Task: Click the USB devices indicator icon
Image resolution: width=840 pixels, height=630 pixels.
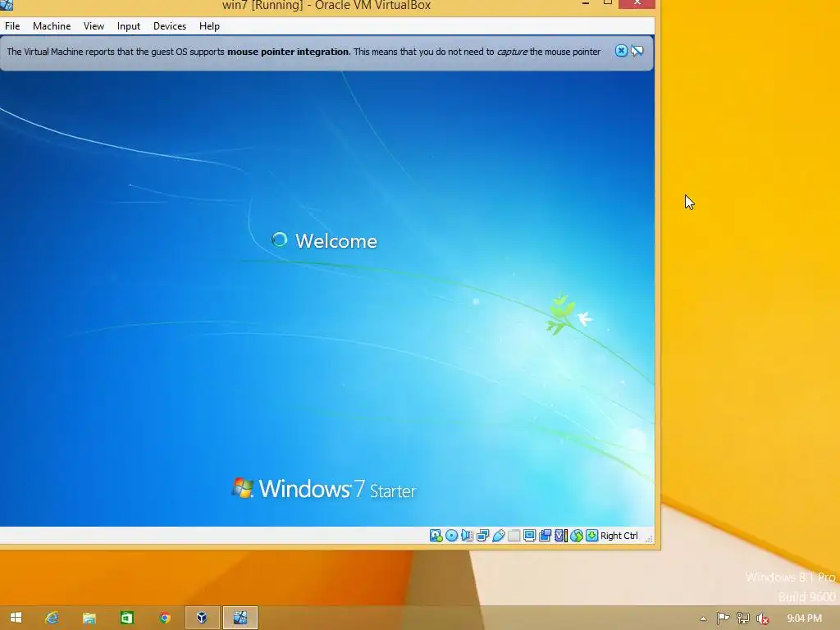Action: (498, 536)
